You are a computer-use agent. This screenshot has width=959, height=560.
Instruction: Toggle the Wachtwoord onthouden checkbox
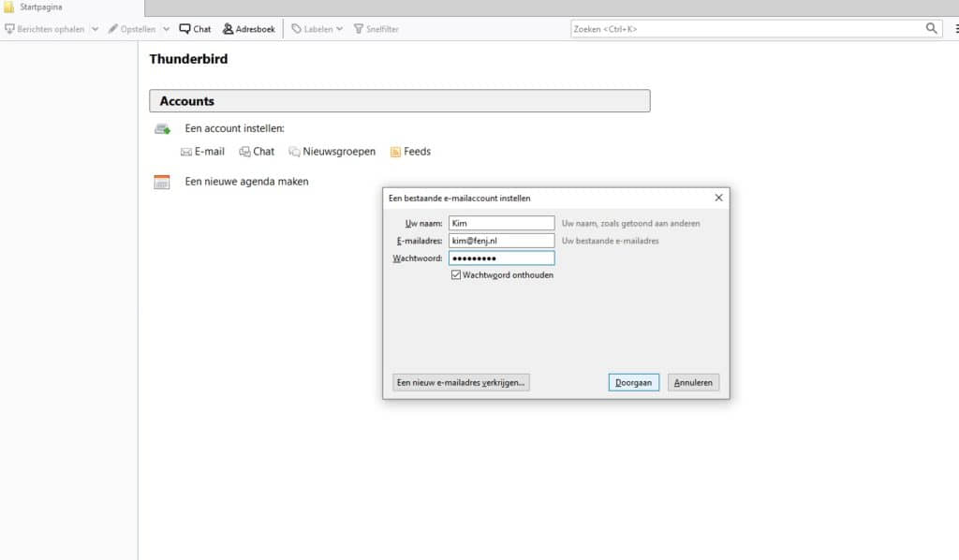[x=456, y=275]
